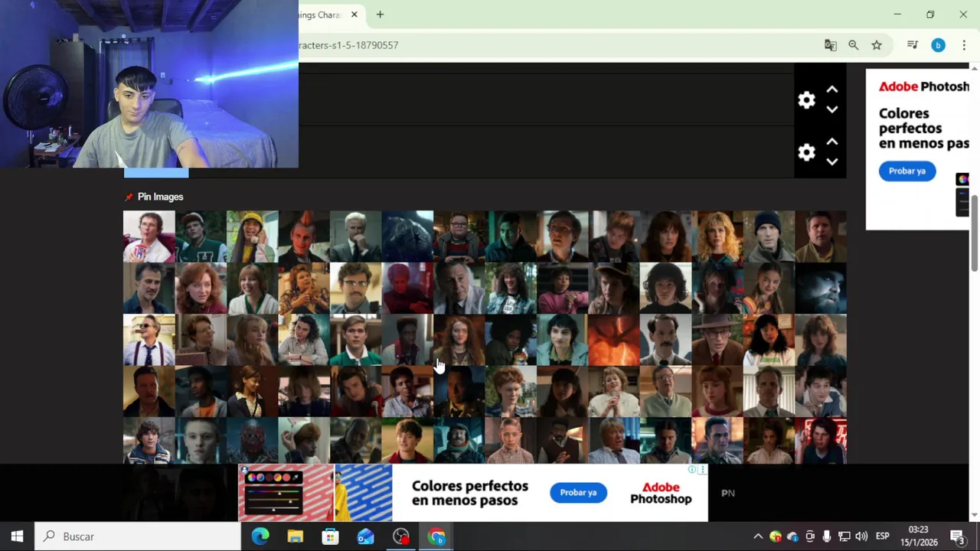Click 'Probar ya' in bottom banner ad
980x551 pixels.
pos(578,492)
